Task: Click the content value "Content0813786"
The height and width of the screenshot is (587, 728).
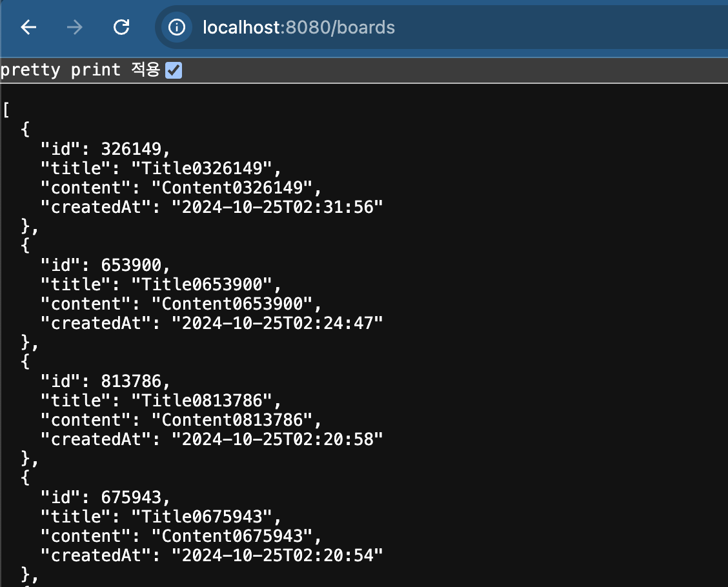Action: click(232, 420)
